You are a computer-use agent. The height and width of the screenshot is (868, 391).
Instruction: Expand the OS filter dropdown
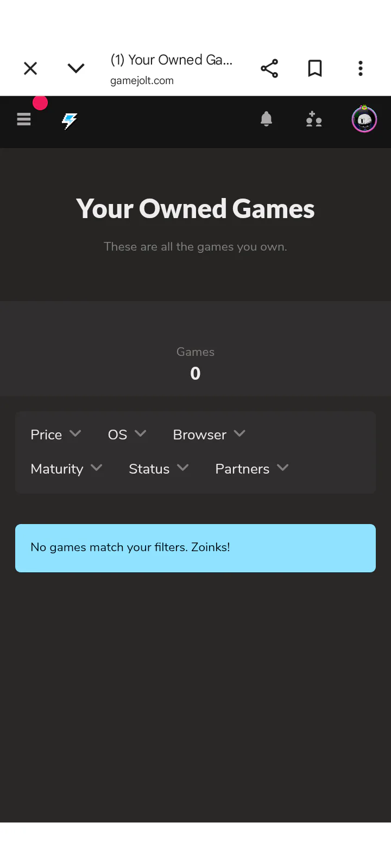pyautogui.click(x=127, y=435)
